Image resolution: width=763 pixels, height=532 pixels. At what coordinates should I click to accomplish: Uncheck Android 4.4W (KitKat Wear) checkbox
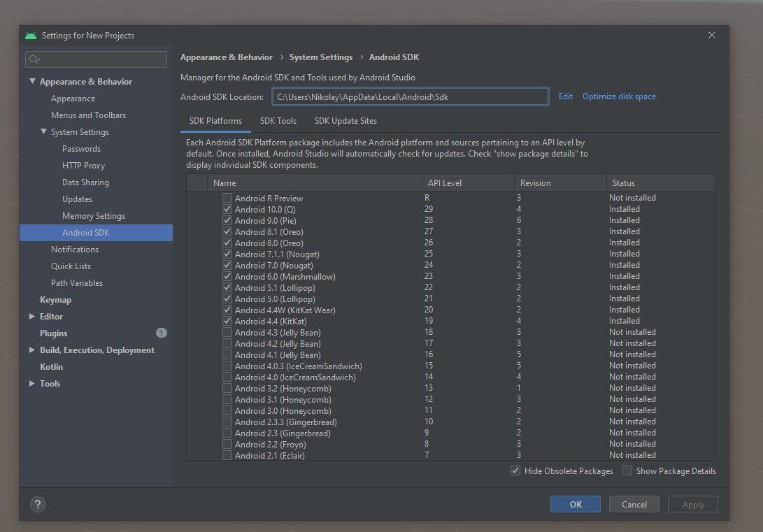coord(227,310)
